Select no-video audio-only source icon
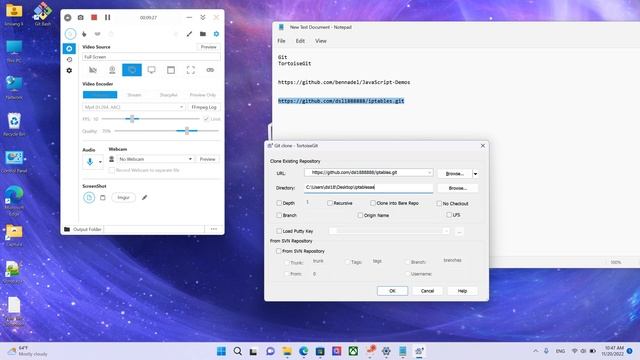The height and width of the screenshot is (360, 640). 93,70
